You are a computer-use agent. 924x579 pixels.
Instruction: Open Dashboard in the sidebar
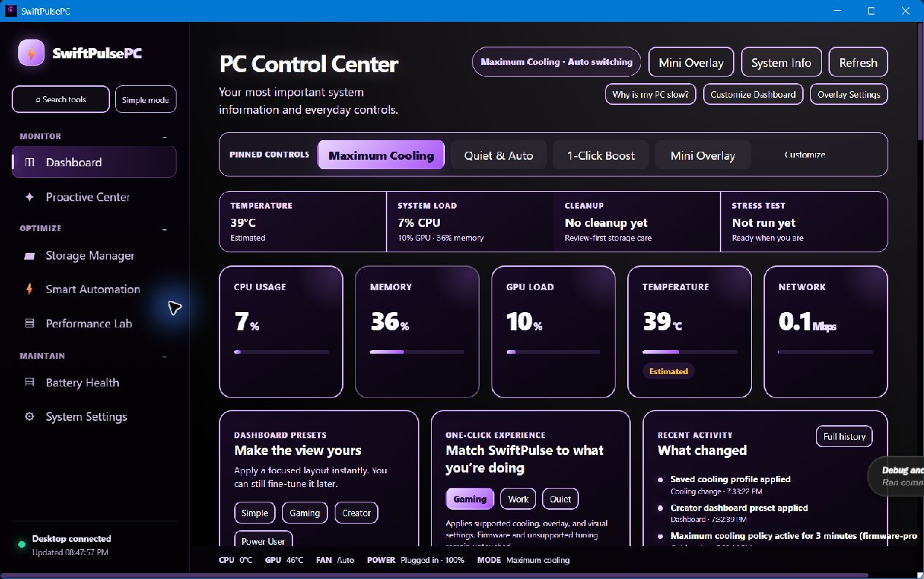[x=94, y=162]
